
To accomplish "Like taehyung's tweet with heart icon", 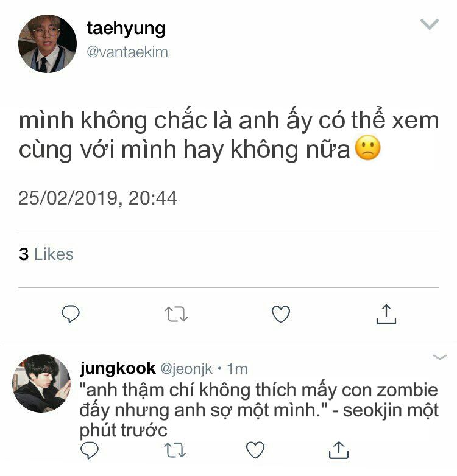I will click(281, 314).
